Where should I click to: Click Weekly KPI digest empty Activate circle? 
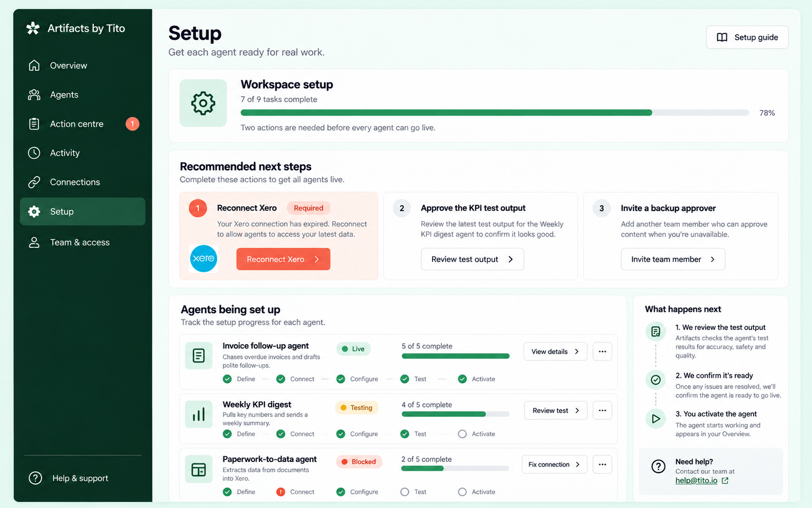coord(462,434)
